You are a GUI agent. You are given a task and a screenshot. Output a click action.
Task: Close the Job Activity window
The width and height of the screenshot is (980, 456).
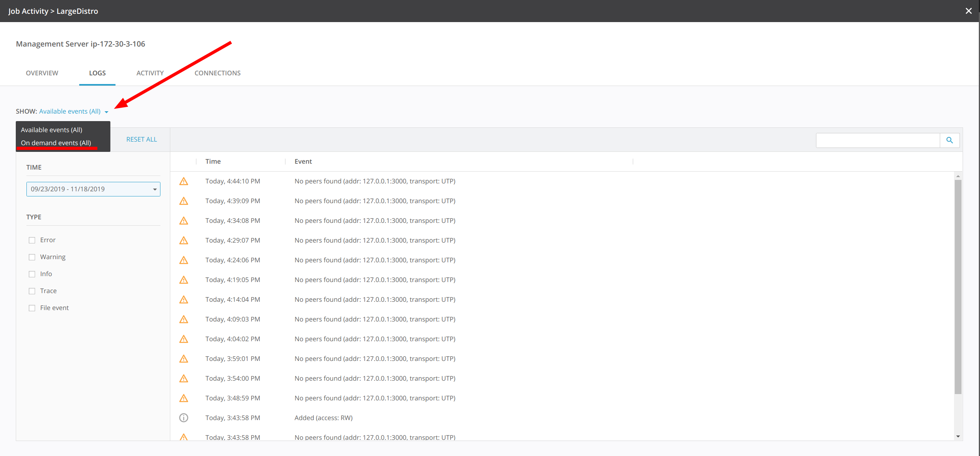tap(968, 11)
